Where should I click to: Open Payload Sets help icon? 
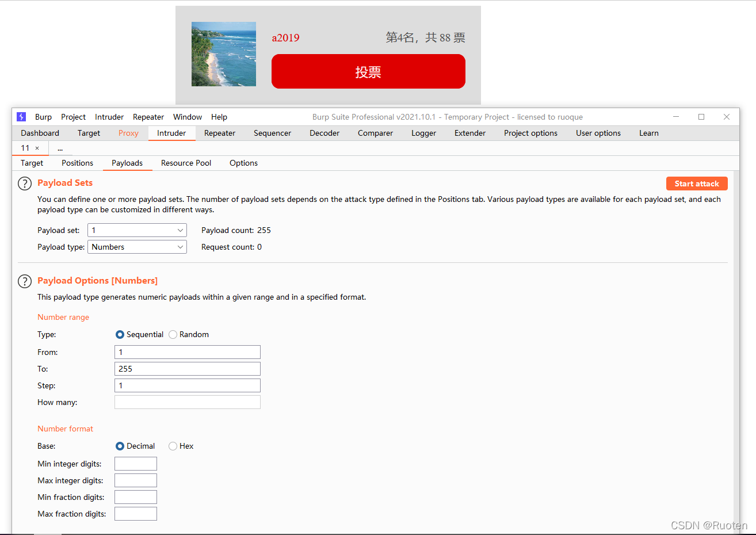click(25, 184)
